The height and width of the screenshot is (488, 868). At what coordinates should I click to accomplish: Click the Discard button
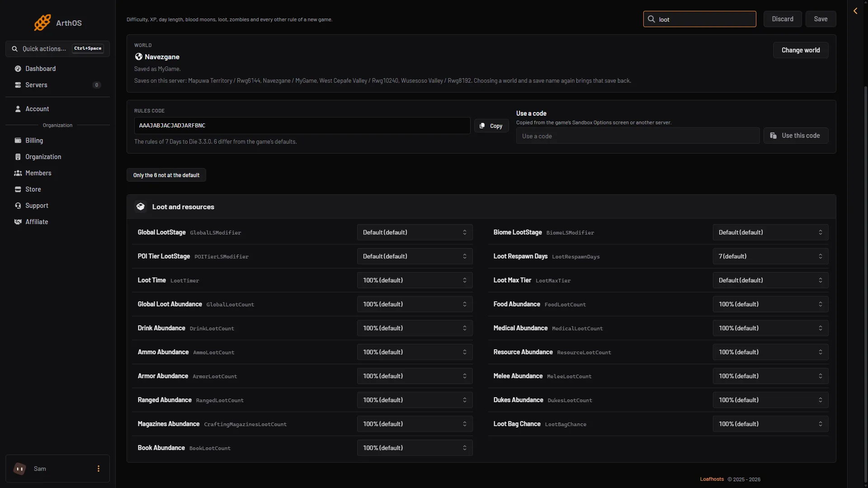click(x=783, y=19)
